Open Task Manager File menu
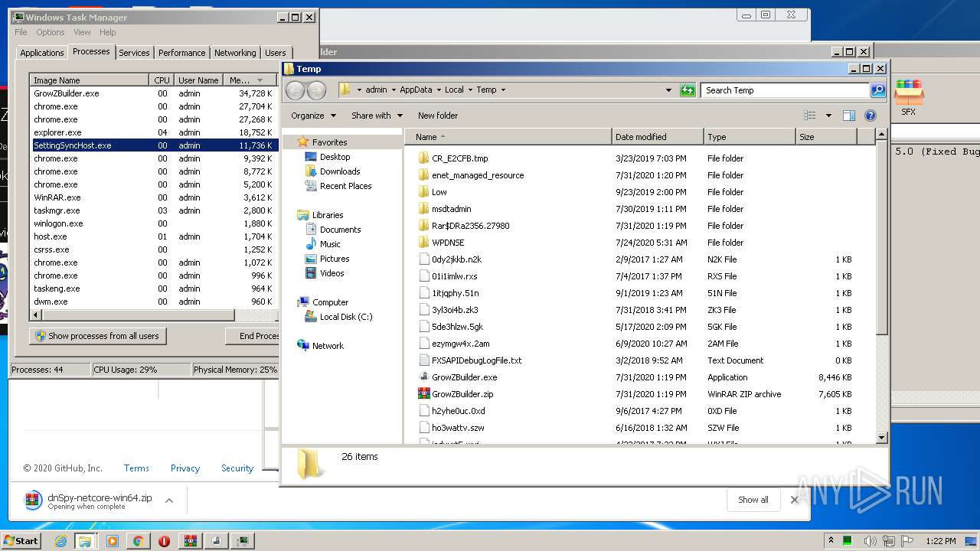980x551 pixels. (21, 32)
